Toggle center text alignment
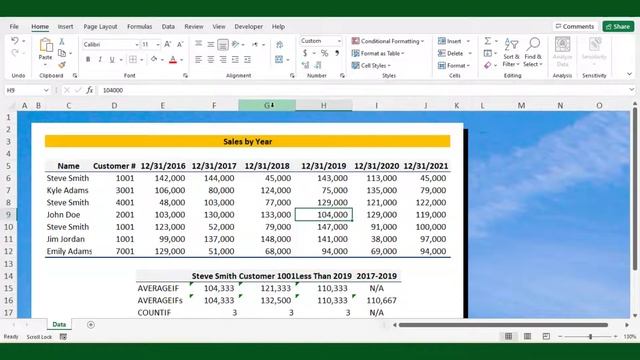The width and height of the screenshot is (640, 360). click(x=211, y=60)
